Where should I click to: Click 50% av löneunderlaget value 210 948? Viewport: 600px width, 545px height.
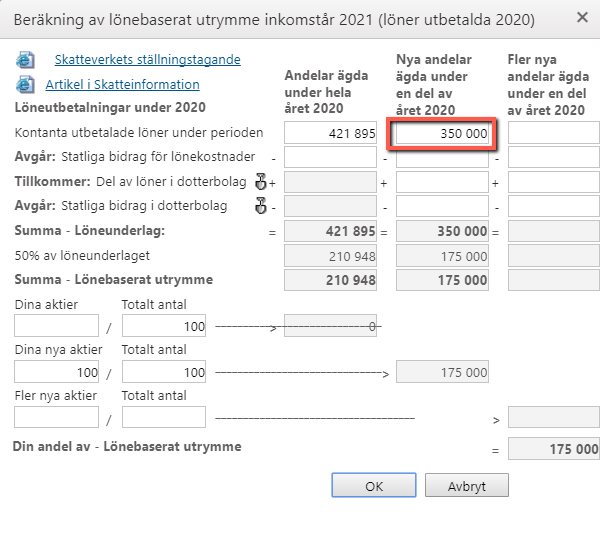pos(330,256)
